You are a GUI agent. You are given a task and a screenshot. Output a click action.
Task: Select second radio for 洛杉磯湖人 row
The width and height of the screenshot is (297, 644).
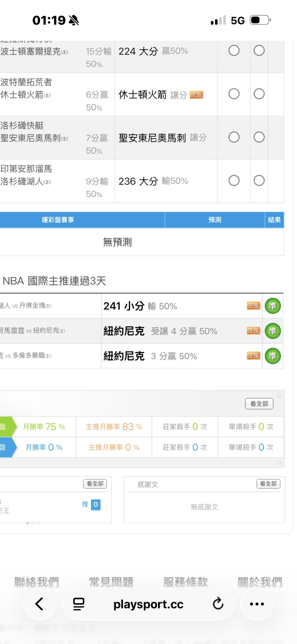[259, 180]
